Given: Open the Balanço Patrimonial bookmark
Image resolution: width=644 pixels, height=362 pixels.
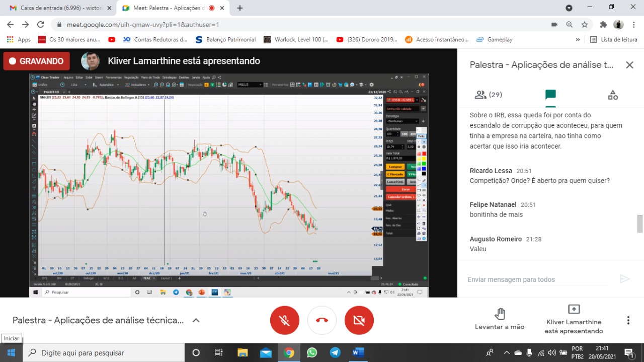Looking at the screenshot, I should pos(226,39).
